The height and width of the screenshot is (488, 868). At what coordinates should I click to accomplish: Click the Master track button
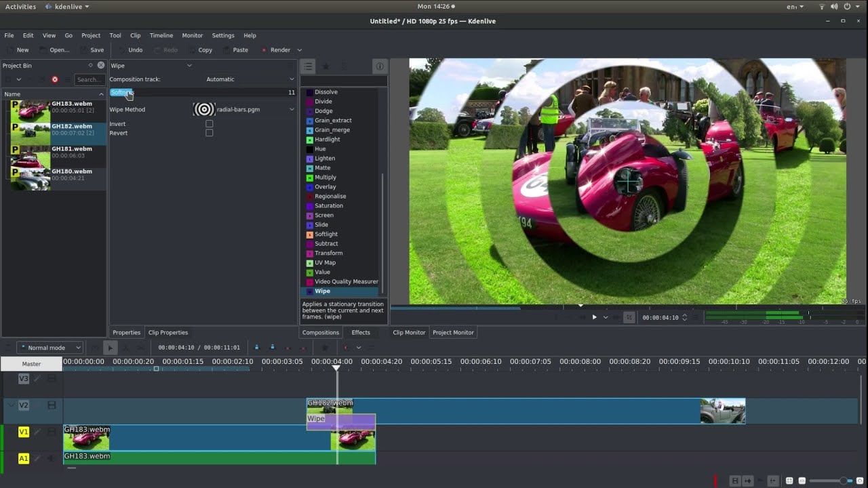pos(31,364)
